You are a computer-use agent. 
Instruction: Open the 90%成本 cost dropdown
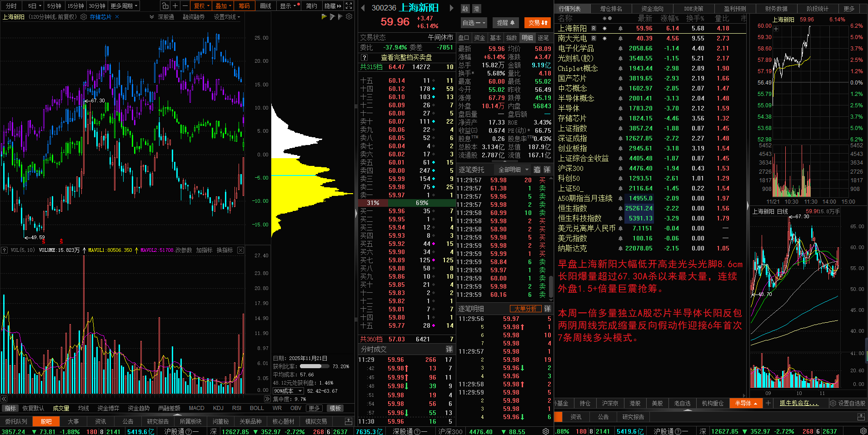pyautogui.click(x=288, y=391)
